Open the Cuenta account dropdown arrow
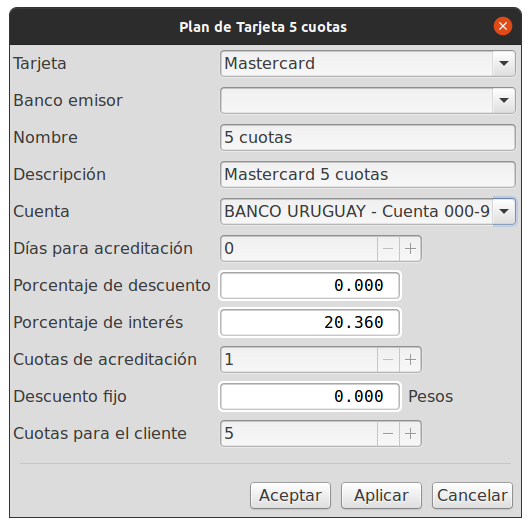The width and height of the screenshot is (531, 527). 504,211
